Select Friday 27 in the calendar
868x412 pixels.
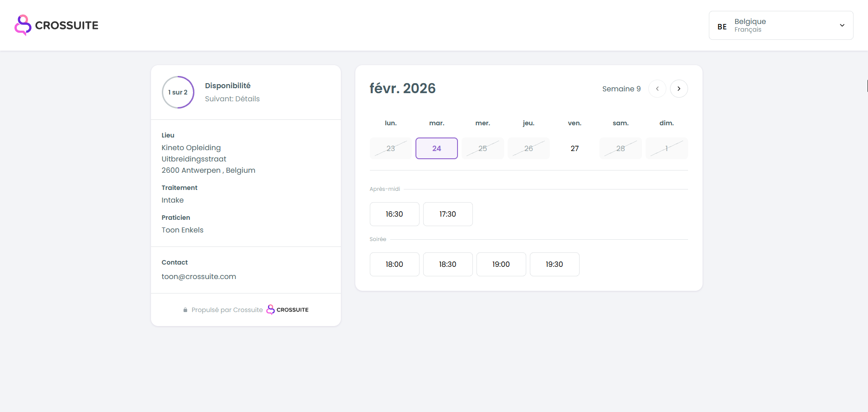pyautogui.click(x=575, y=148)
